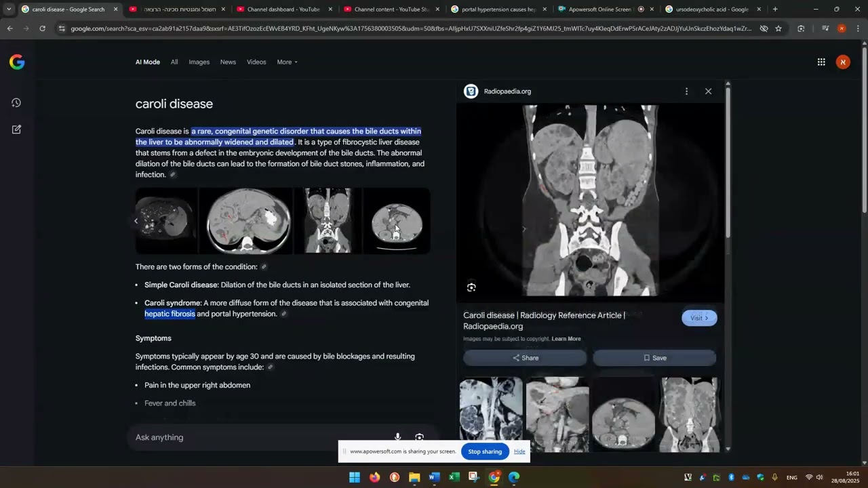Image resolution: width=868 pixels, height=488 pixels.
Task: Switch to the All results tab
Action: point(174,62)
